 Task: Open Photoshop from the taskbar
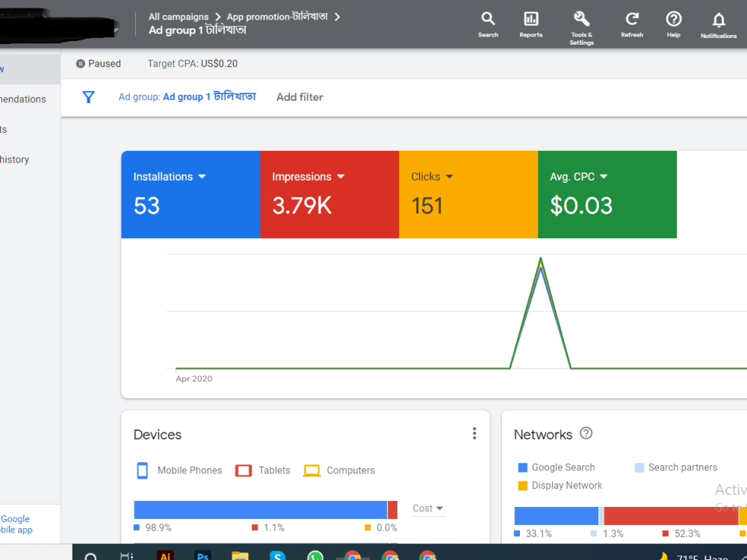(x=202, y=556)
